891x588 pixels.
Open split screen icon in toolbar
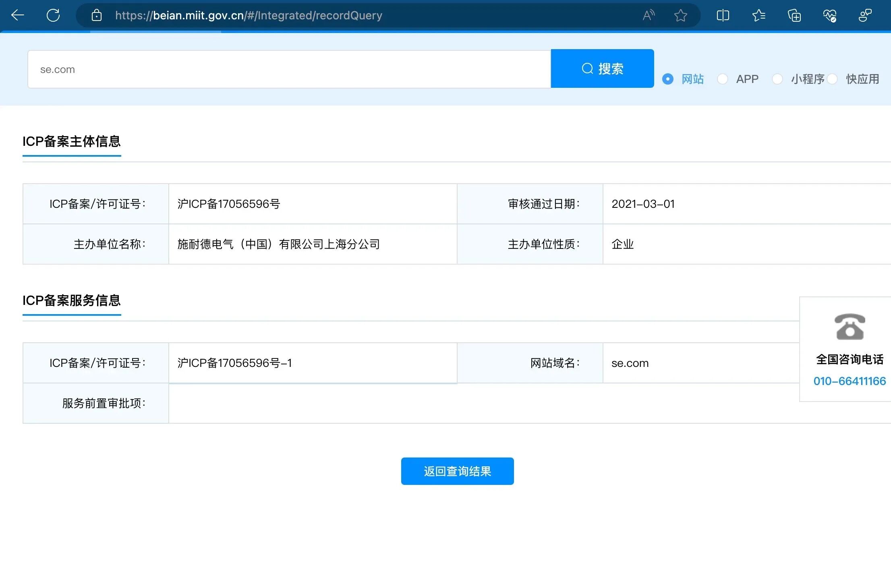coord(723,15)
